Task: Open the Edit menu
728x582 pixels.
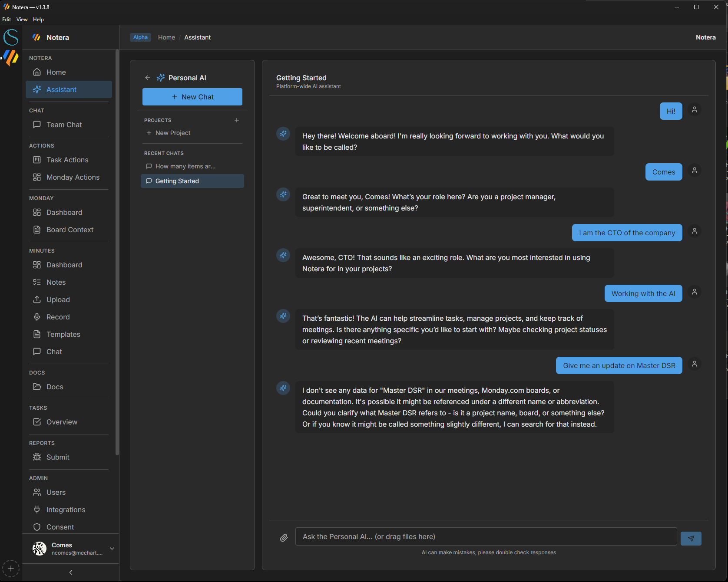Action: tap(7, 19)
